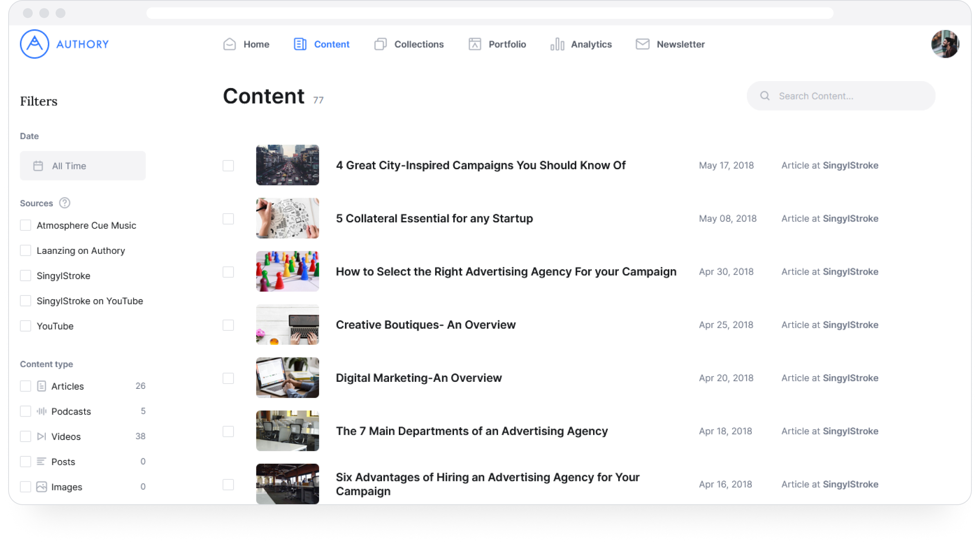This screenshot has height=546, width=980.
Task: Select the Digital Marketing-An Overview row checkbox
Action: click(x=228, y=378)
